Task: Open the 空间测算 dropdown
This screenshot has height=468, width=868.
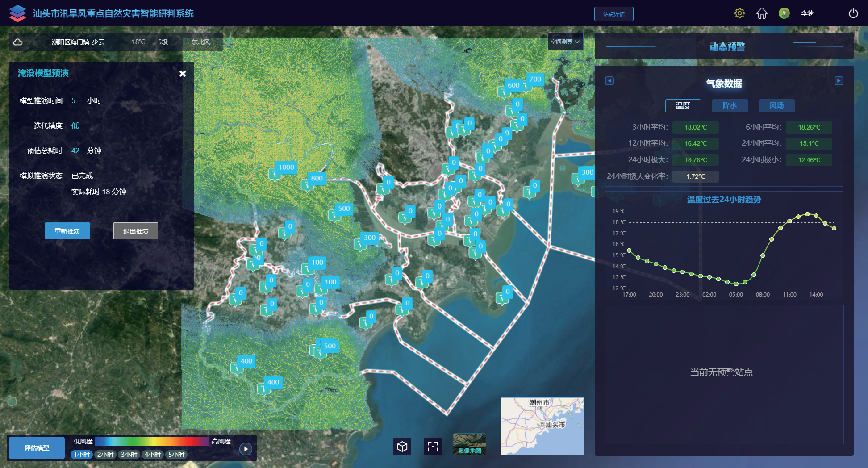Action: 565,42
